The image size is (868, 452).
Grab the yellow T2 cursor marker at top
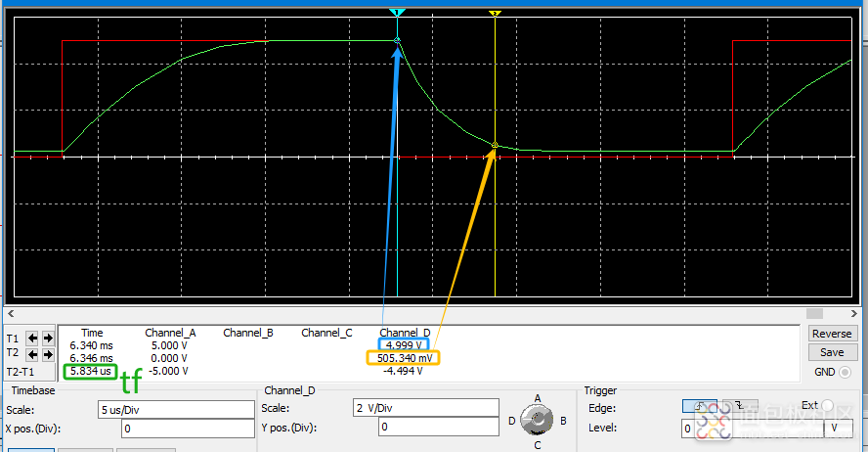[495, 14]
